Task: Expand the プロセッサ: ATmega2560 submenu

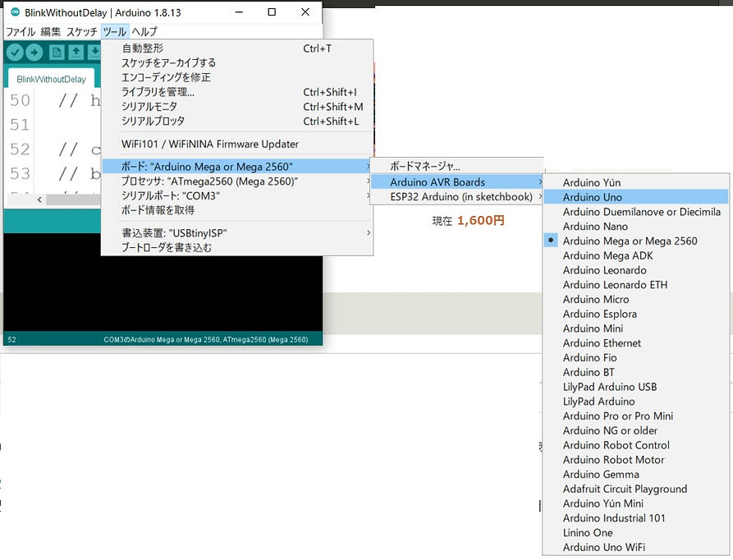Action: tap(237, 181)
